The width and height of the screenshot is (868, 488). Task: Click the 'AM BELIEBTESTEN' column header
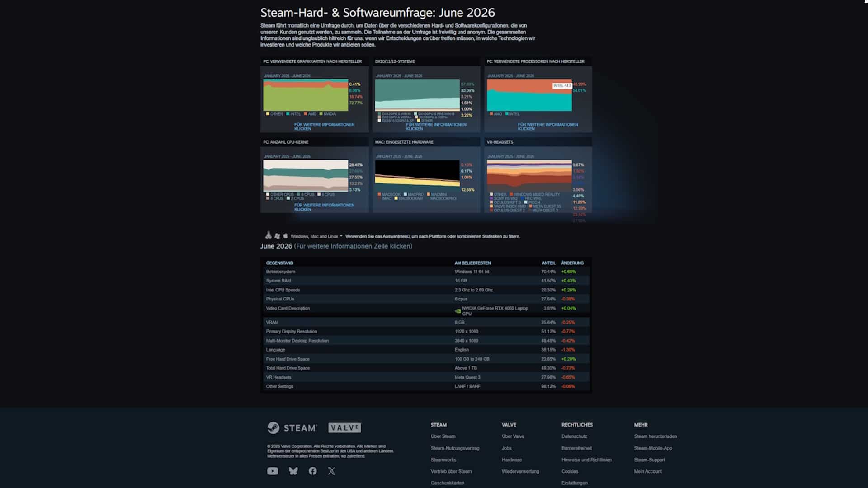click(x=472, y=263)
